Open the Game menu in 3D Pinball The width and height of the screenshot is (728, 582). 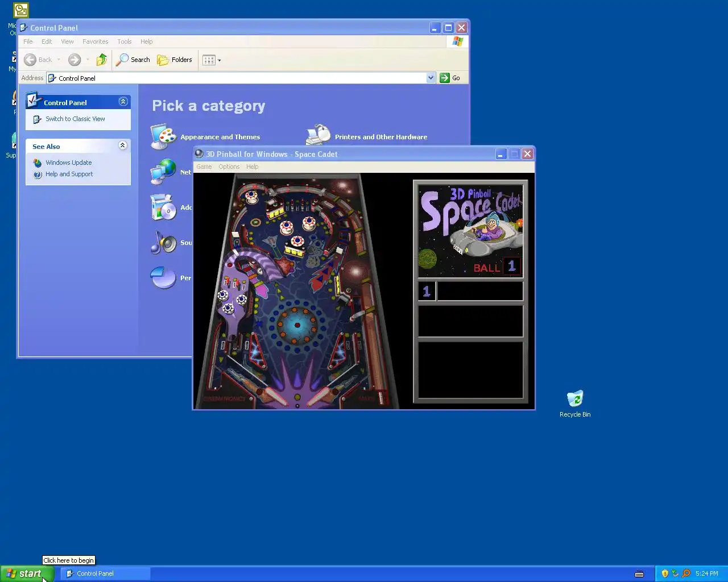pos(204,167)
